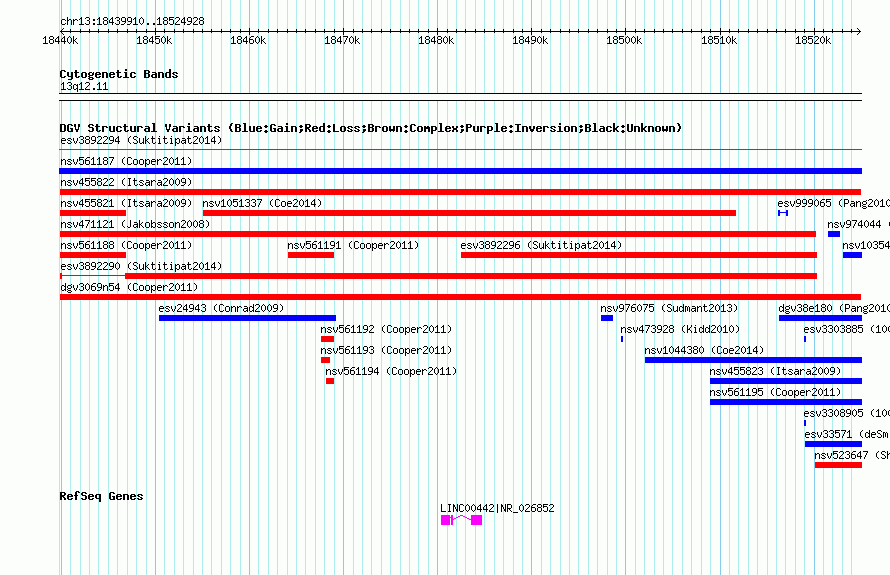Select the esv24943 blue gain bar

[247, 318]
